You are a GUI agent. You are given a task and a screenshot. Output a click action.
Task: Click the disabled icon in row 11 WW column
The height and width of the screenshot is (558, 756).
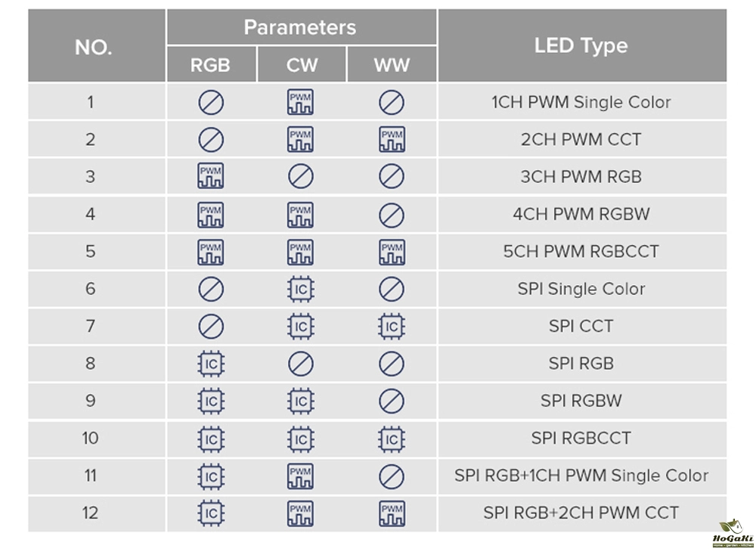coord(392,476)
